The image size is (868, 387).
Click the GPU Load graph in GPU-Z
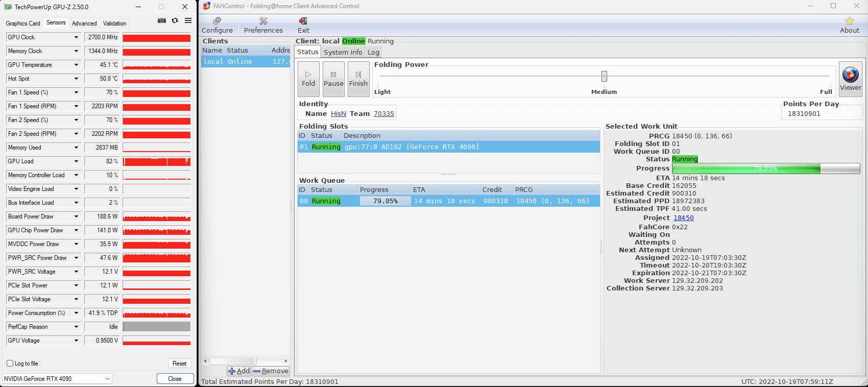157,161
